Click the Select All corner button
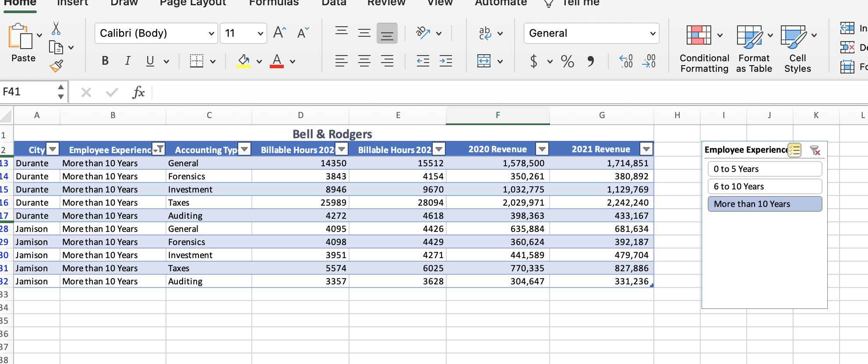Image resolution: width=868 pixels, height=364 pixels. coord(6,116)
